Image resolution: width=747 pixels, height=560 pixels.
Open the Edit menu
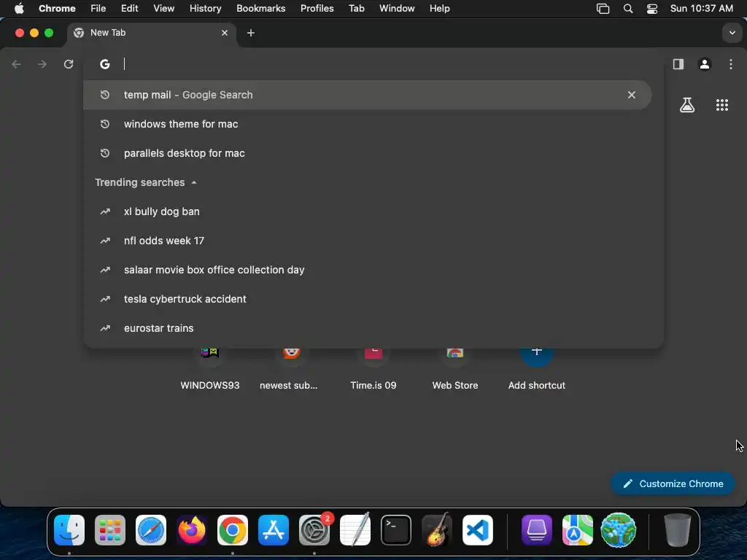(x=129, y=9)
